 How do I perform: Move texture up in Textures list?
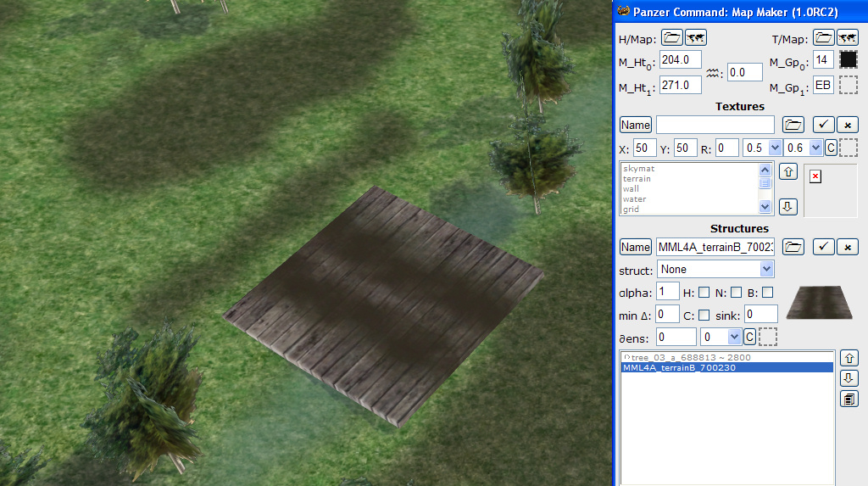[788, 172]
